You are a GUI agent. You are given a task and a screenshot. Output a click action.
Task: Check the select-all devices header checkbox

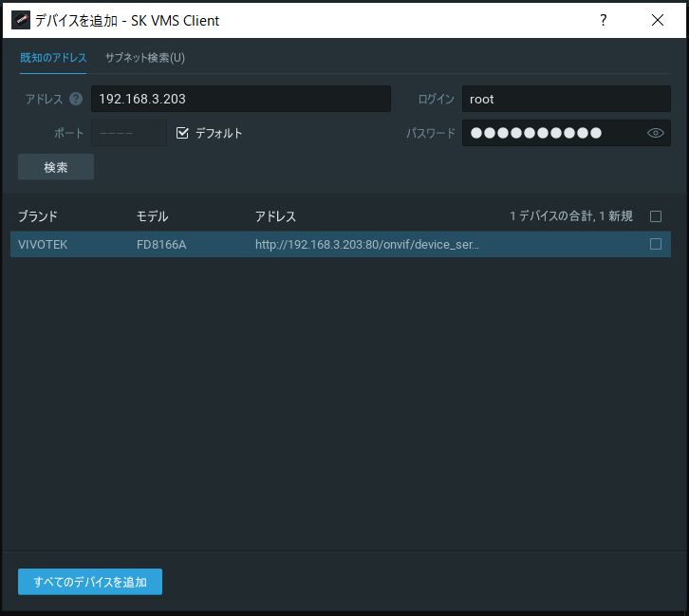(655, 216)
